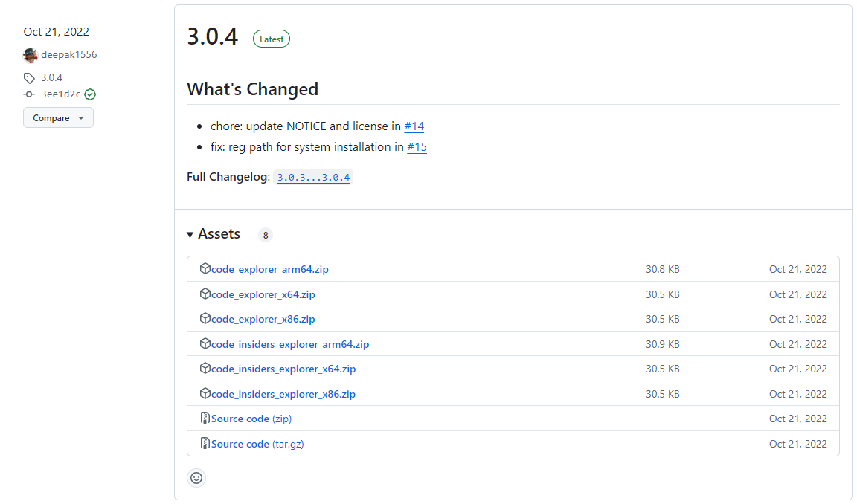Viewport: 857px width, 504px height.
Task: Open the Compare dropdown
Action: 58,118
